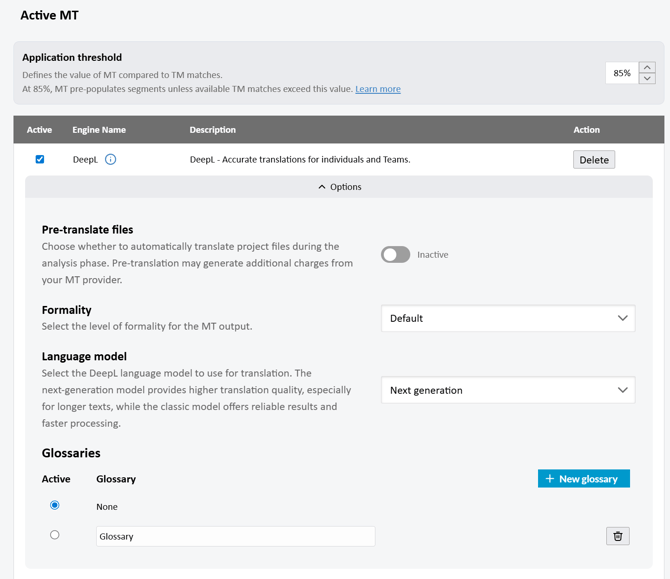Enable the Pre-translate files toggle
Screen dimensions: 670x579
pyautogui.click(x=395, y=255)
